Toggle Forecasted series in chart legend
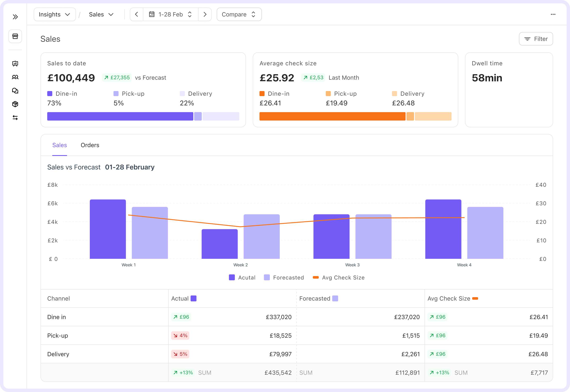Viewport: 570px width, 392px height. [284, 278]
